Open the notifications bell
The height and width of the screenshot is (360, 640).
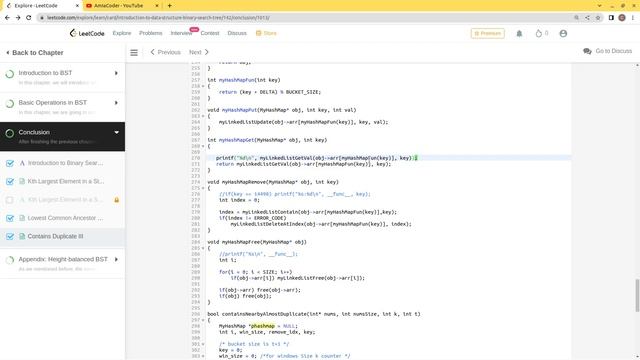519,33
